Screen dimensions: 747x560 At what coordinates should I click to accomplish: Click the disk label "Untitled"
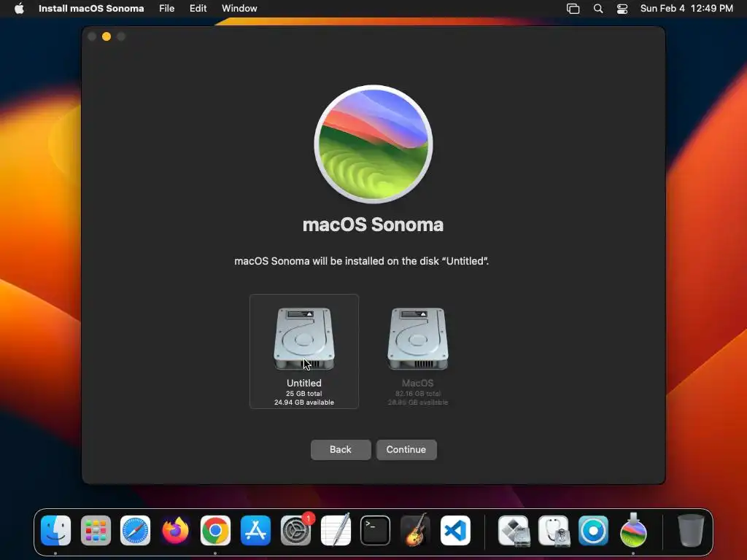coord(304,383)
